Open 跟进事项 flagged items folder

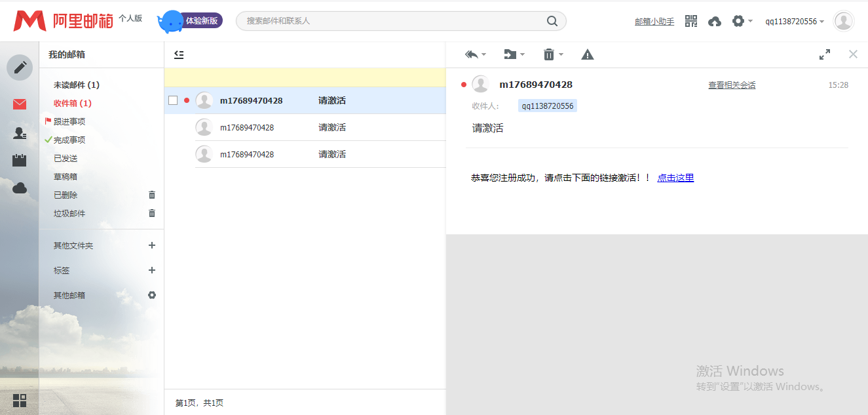[69, 122]
